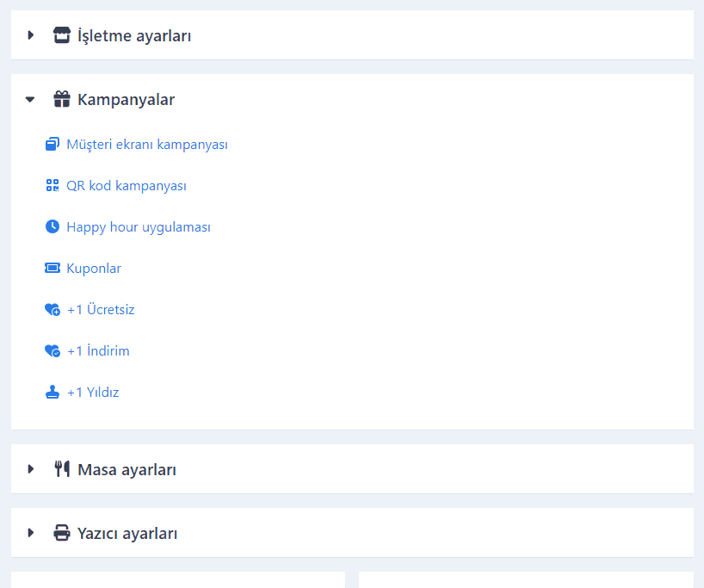Click the gift icon next to Kampanyalar
The image size is (704, 588).
pos(62,99)
